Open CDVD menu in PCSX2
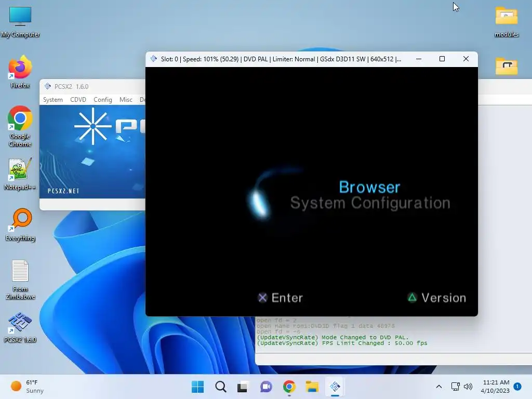The height and width of the screenshot is (399, 532). click(78, 99)
